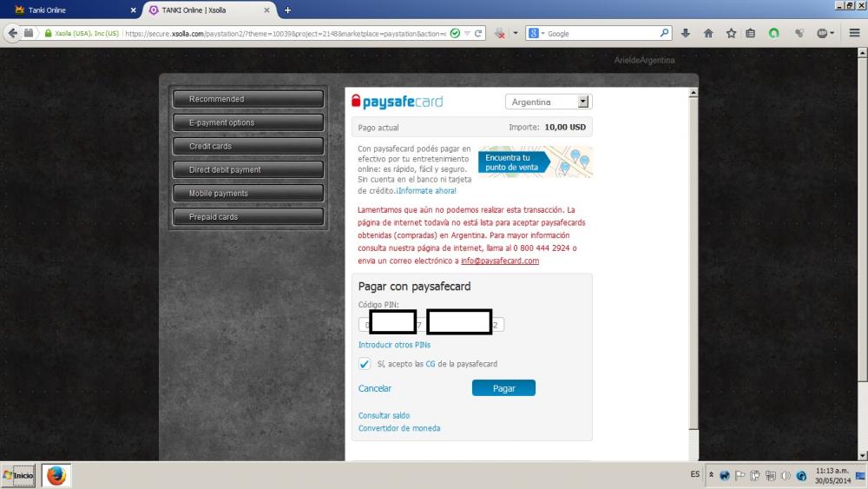This screenshot has width=868, height=489.
Task: Bookmark this page with star icon
Action: click(731, 33)
